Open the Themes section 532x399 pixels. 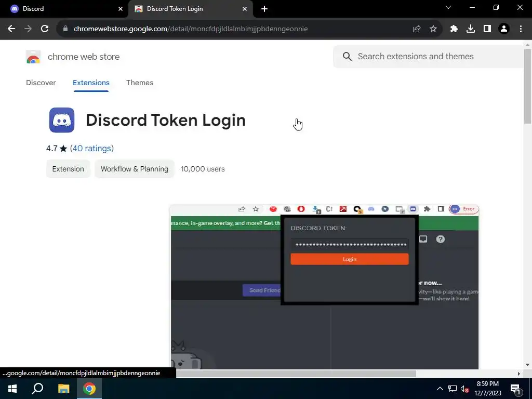(140, 83)
